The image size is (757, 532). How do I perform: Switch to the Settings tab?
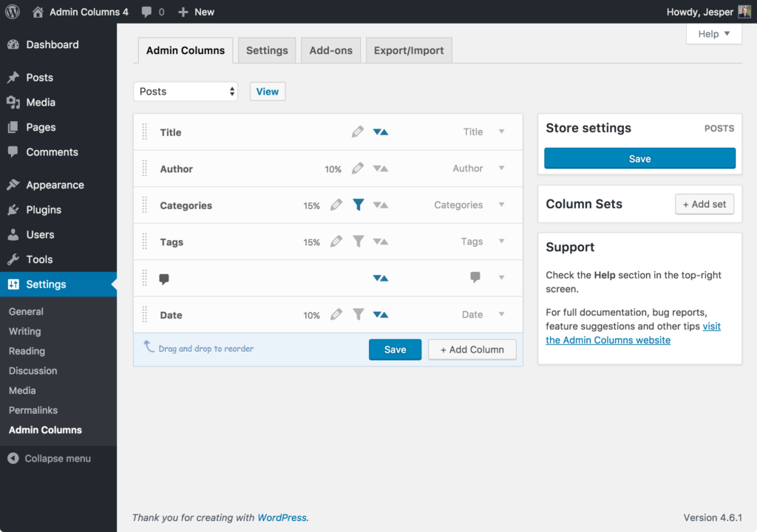click(x=267, y=50)
